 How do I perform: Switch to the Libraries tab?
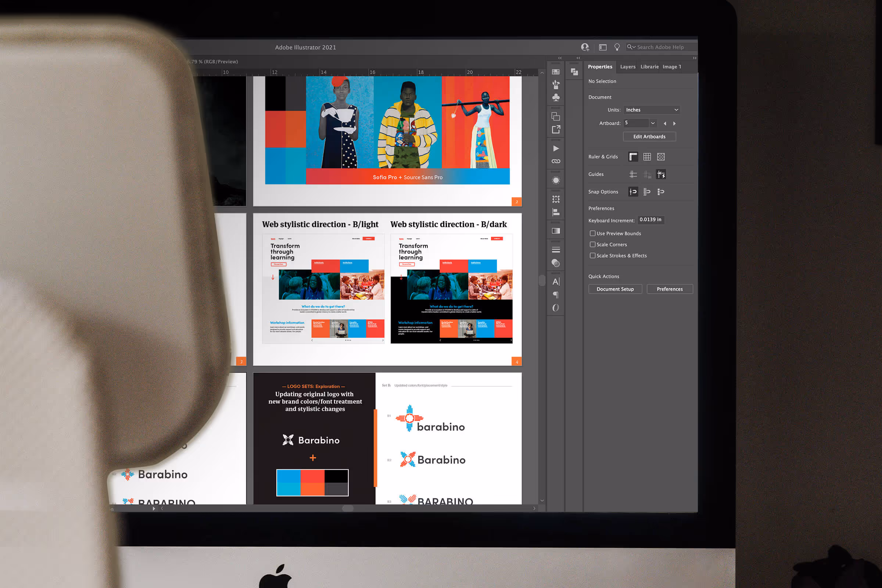click(649, 67)
